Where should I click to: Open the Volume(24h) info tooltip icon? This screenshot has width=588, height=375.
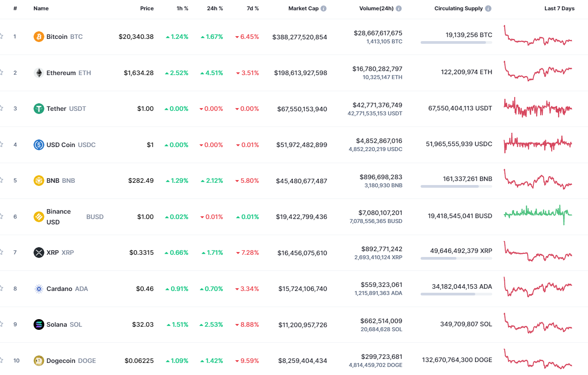(x=398, y=8)
